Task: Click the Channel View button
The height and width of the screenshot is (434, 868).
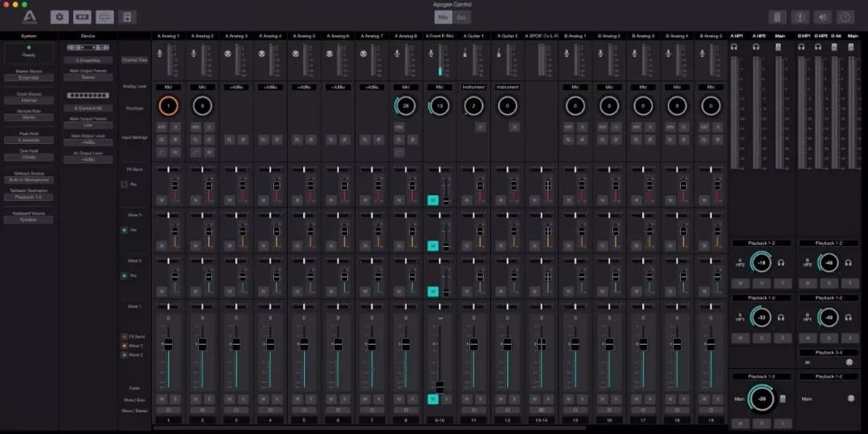Action: click(x=134, y=60)
